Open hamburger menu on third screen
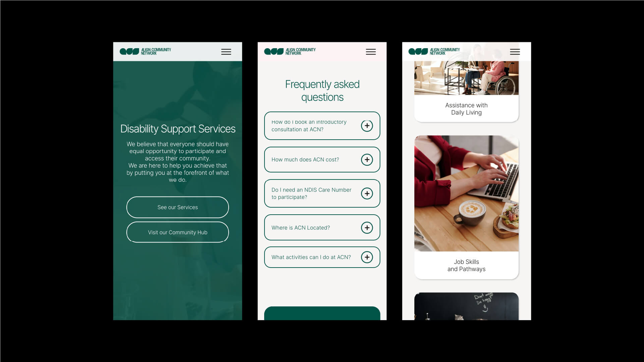 pos(515,51)
